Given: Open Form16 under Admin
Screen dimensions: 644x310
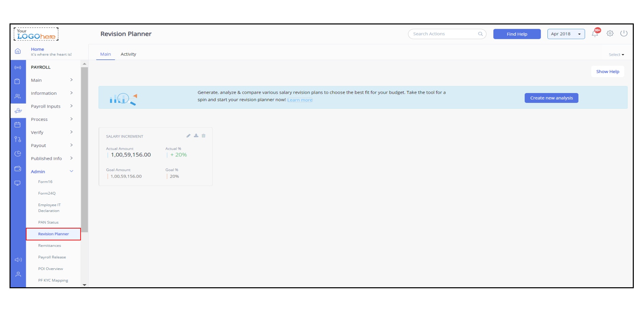Looking at the screenshot, I should tap(45, 182).
